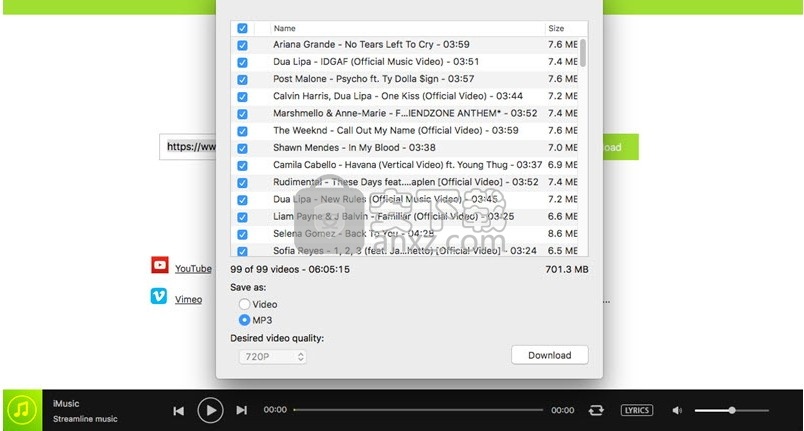The height and width of the screenshot is (431, 804).
Task: Uncheck Ariana Grande - No Tears Left To Cry
Action: [242, 45]
